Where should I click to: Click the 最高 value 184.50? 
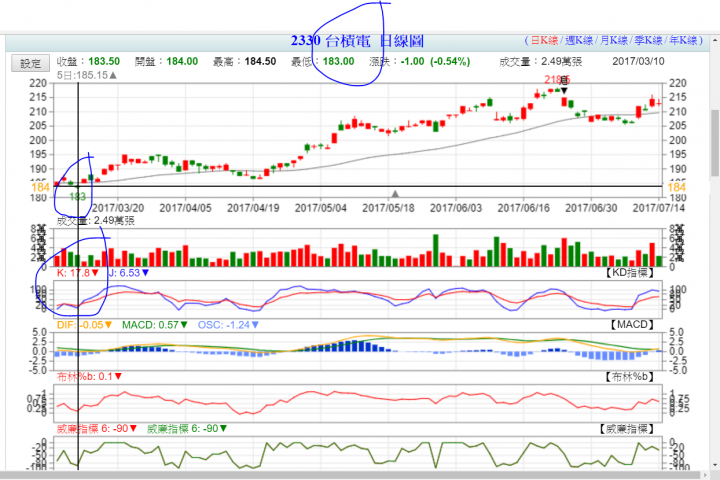pyautogui.click(x=260, y=61)
